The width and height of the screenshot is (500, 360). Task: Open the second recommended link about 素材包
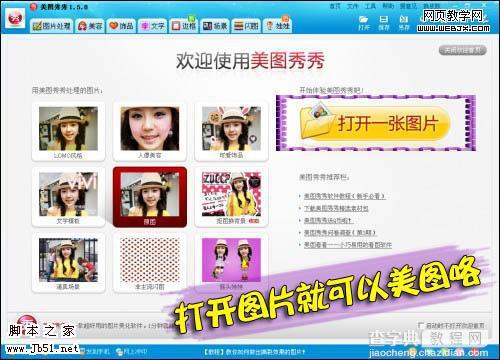click(336, 208)
